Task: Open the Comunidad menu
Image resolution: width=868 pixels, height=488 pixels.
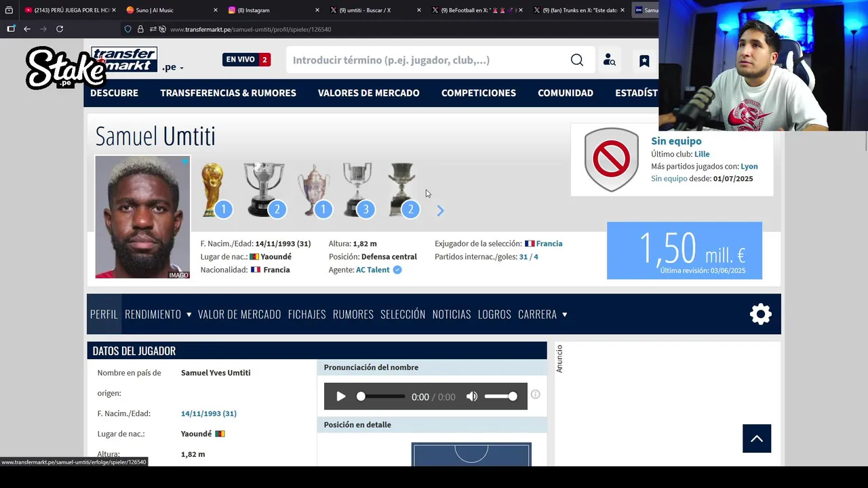Action: tap(566, 93)
